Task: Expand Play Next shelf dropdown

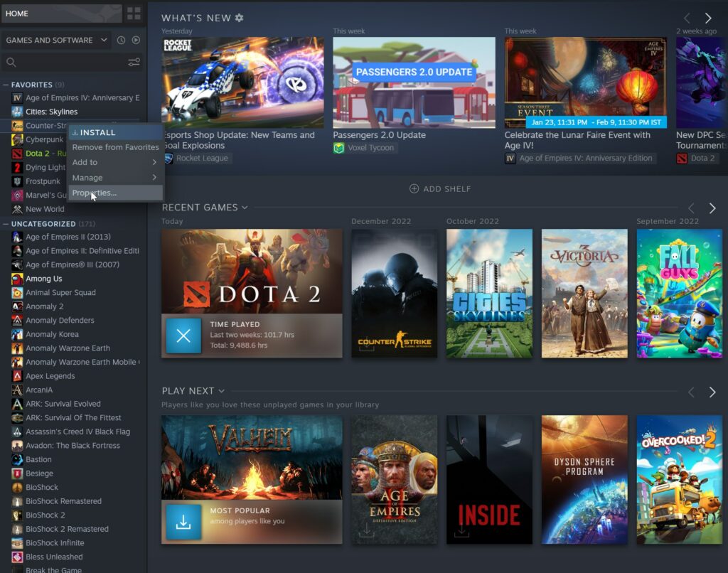Action: 222,391
